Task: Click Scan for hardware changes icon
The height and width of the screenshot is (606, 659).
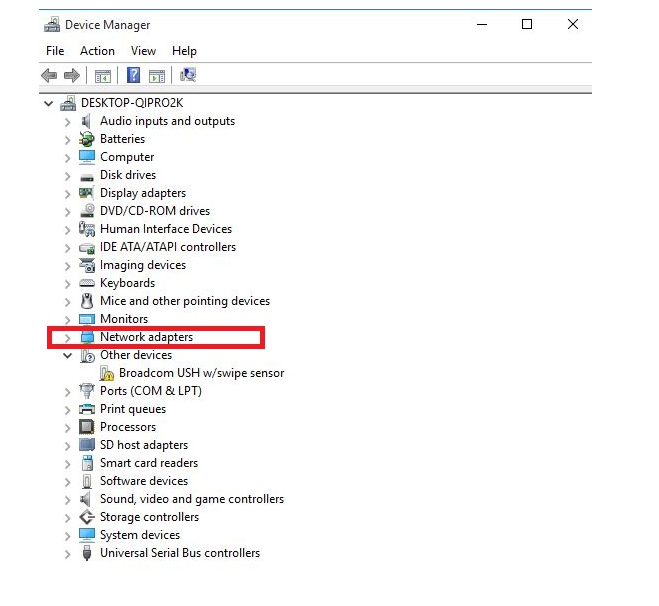Action: [187, 75]
